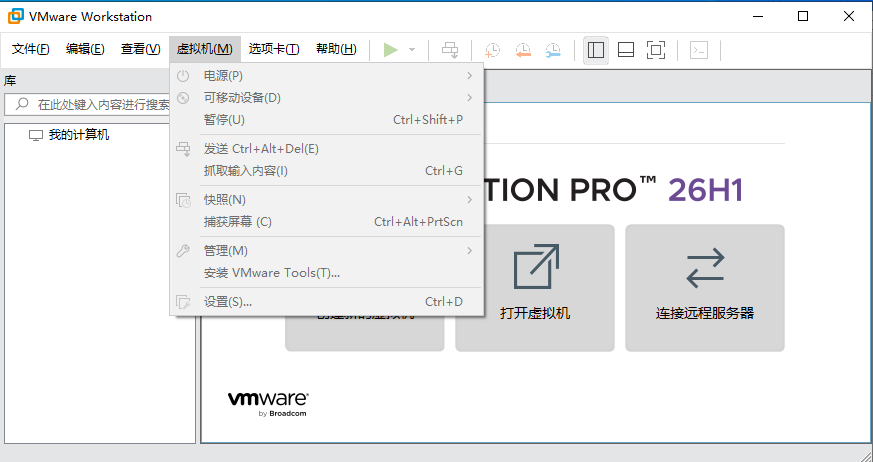Click the revert snapshot toolbar icon
The image size is (873, 462).
523,50
